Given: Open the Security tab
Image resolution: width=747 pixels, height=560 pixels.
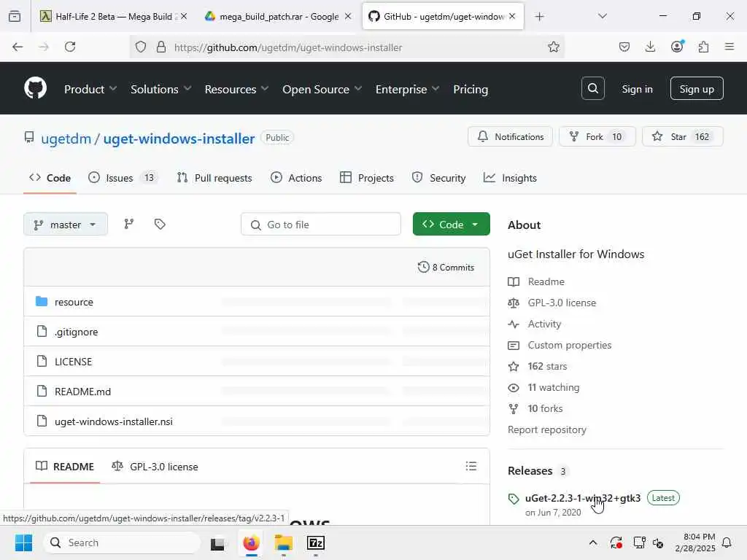Looking at the screenshot, I should click(438, 178).
